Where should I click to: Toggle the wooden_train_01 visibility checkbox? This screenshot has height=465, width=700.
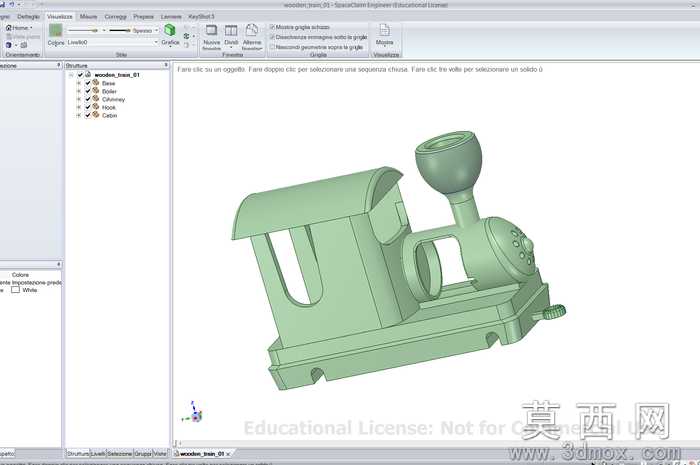point(80,75)
